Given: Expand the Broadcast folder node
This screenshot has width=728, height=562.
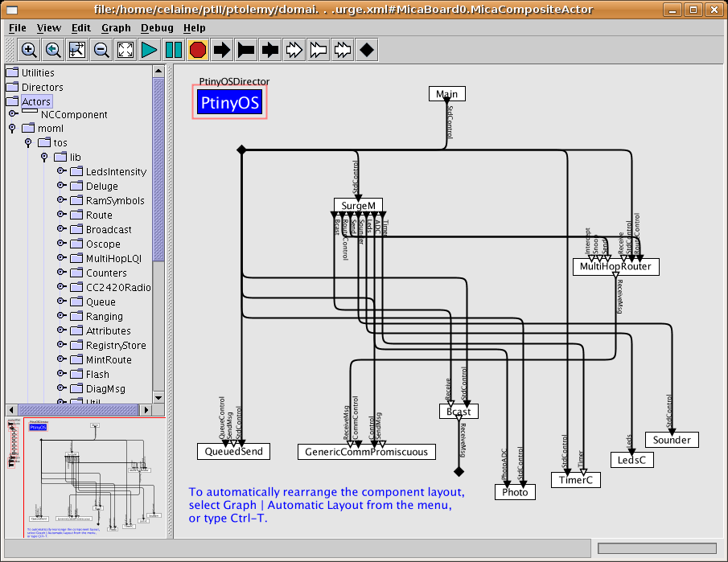Looking at the screenshot, I should [x=61, y=228].
